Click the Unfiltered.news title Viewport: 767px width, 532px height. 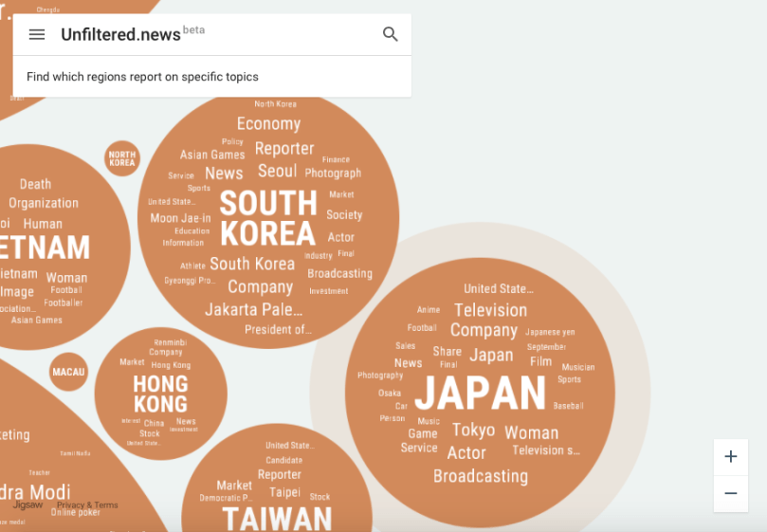pyautogui.click(x=120, y=35)
